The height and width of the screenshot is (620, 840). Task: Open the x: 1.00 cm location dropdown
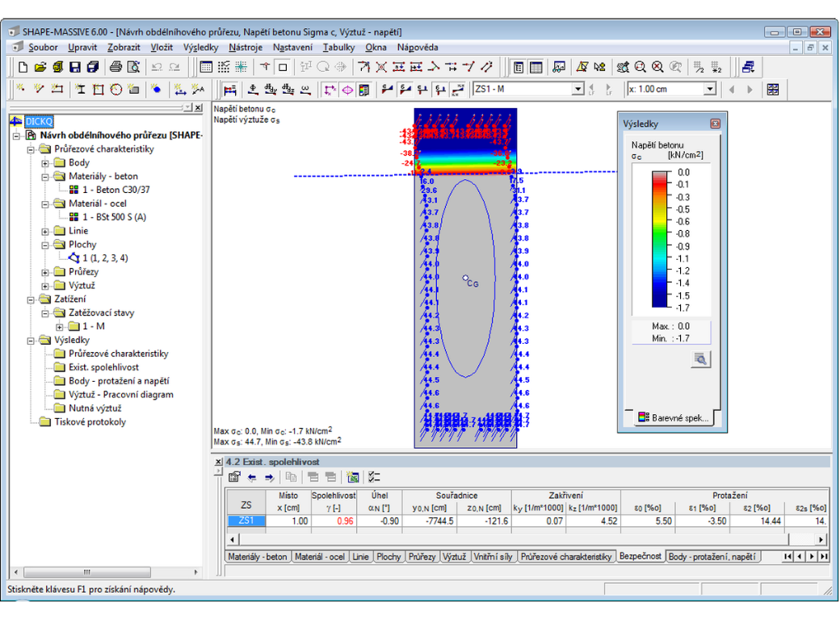point(710,89)
